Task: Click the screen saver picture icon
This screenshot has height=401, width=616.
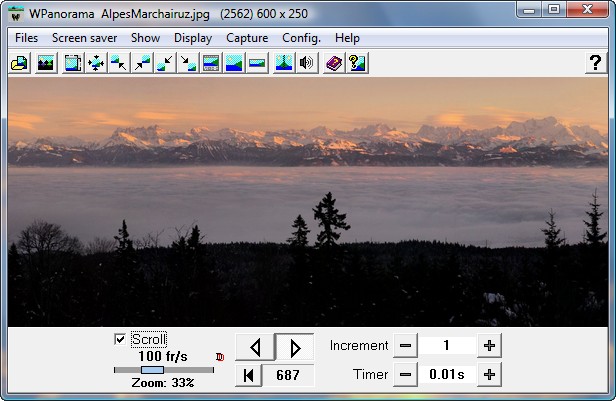Action: coord(46,63)
